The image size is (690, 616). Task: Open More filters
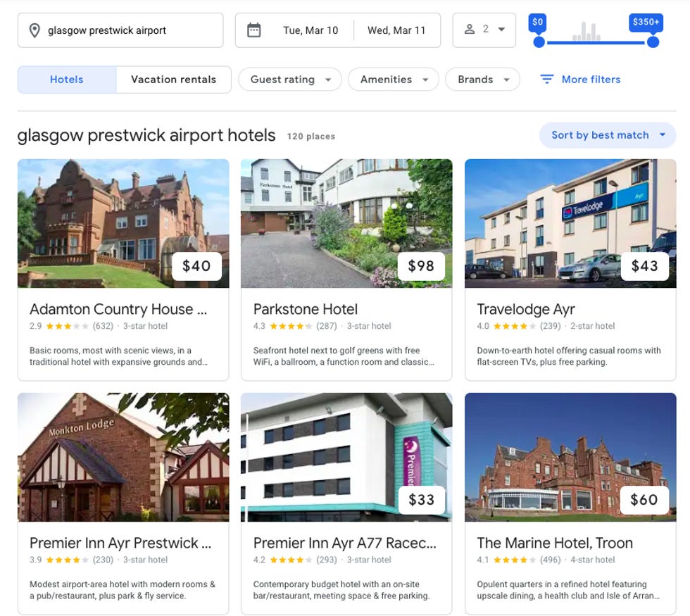580,80
